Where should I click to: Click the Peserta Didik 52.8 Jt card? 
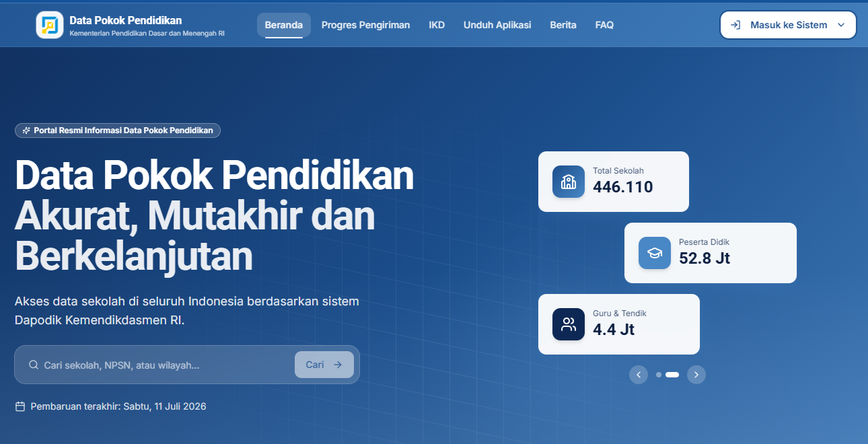click(x=711, y=253)
